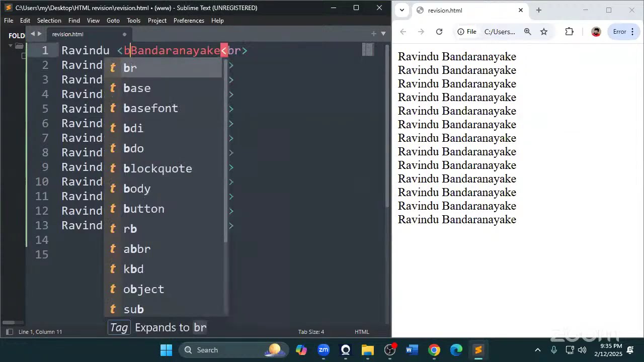Click the Line 1, Column 11 status

[40, 332]
